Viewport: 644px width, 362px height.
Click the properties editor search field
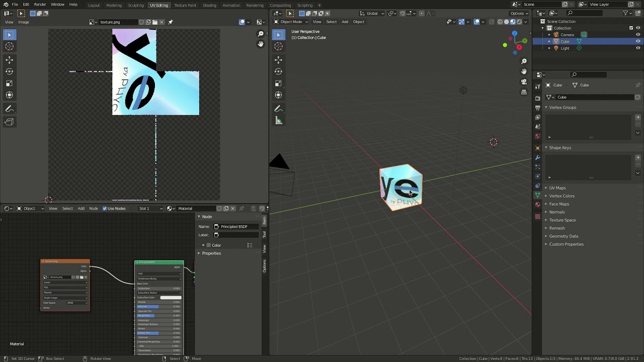click(x=589, y=75)
